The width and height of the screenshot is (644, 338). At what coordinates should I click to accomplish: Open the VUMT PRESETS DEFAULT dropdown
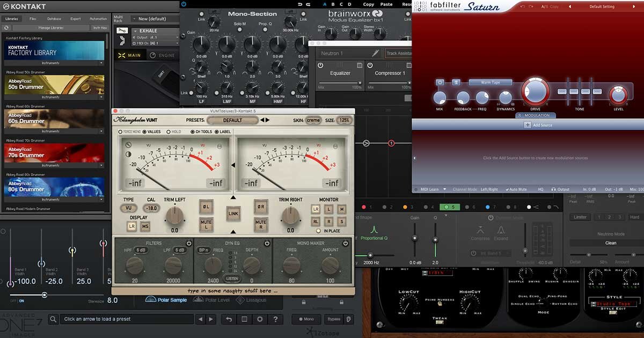232,120
